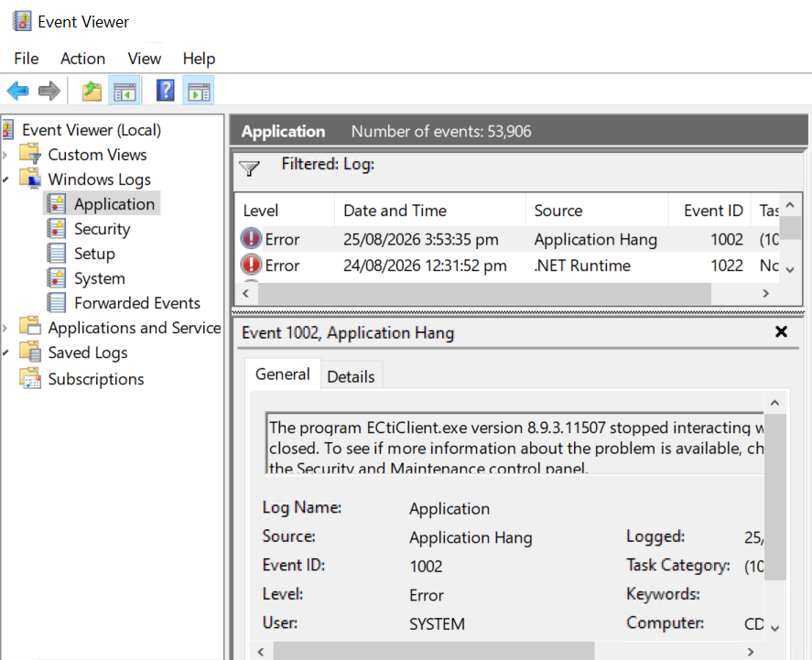Click the Custom Views folder icon
812x660 pixels.
(30, 154)
